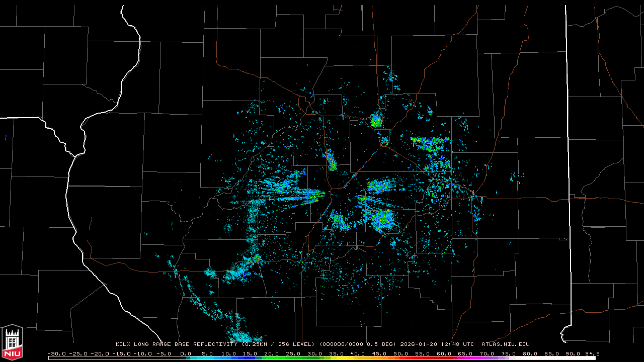Click the 20.0 label on the color scale
The image size is (644, 362).
272,353
